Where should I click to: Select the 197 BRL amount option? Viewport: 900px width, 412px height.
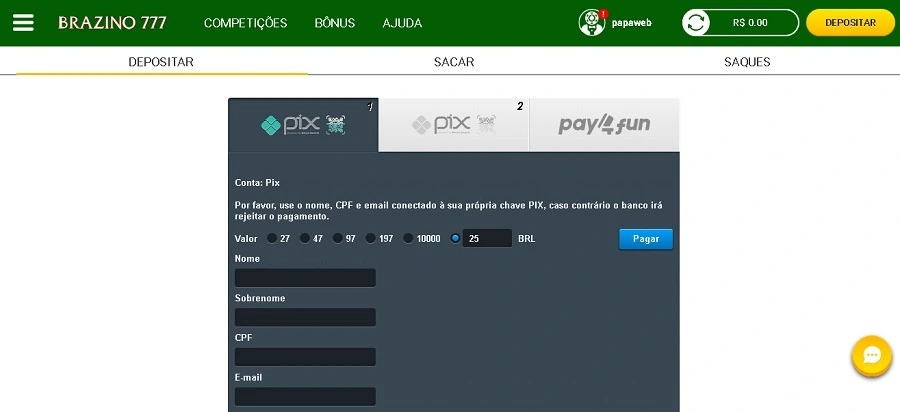click(x=370, y=239)
